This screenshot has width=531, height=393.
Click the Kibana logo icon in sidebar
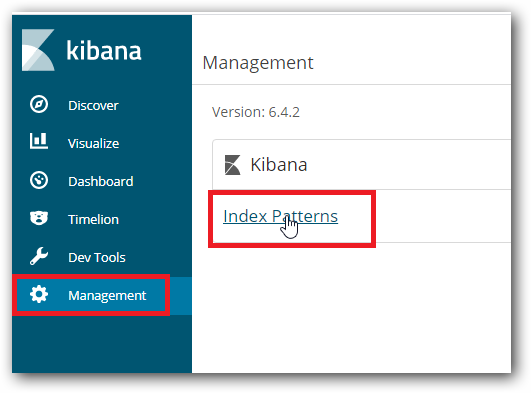point(38,50)
